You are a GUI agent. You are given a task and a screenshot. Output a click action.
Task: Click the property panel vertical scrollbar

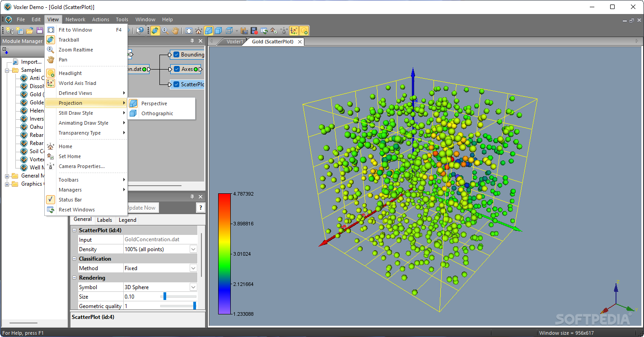click(x=201, y=255)
